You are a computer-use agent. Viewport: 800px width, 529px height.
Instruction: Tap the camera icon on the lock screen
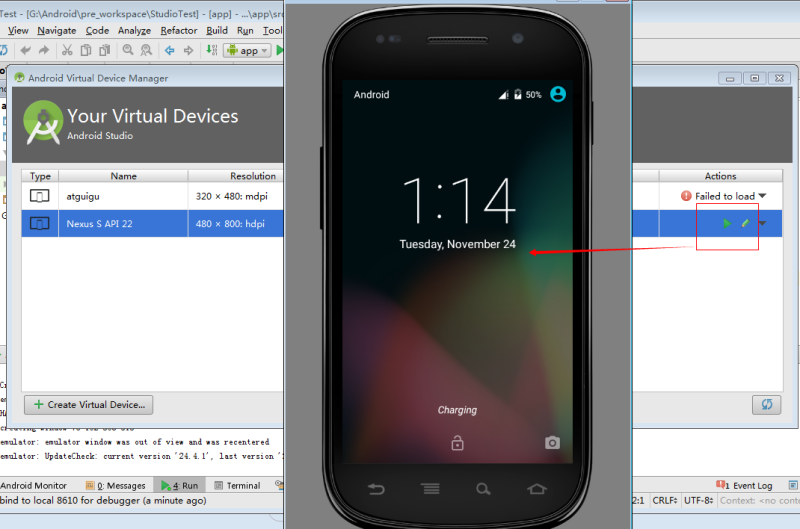(552, 443)
